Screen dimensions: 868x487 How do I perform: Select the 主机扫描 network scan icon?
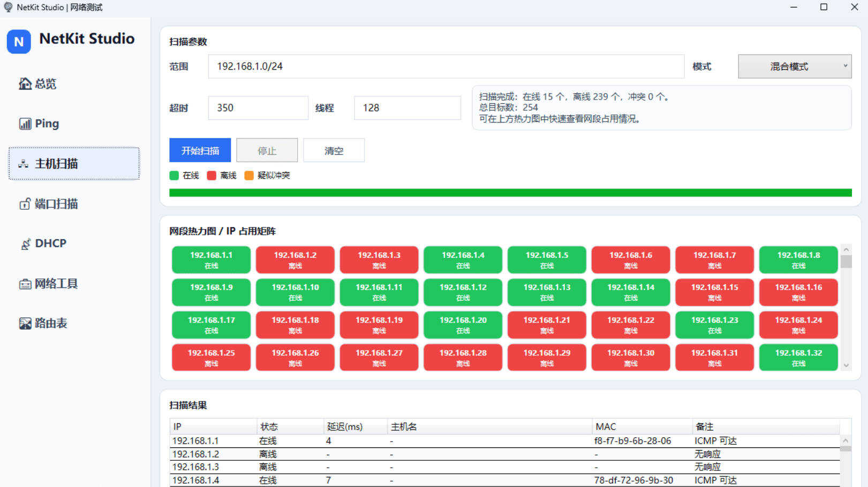click(22, 163)
